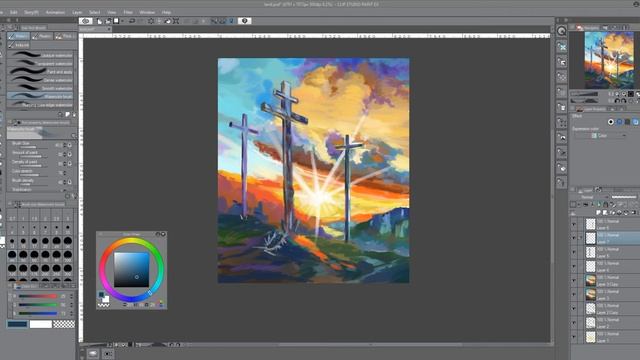Toggle visibility of Layer 4
The height and width of the screenshot is (360, 640).
(574, 266)
